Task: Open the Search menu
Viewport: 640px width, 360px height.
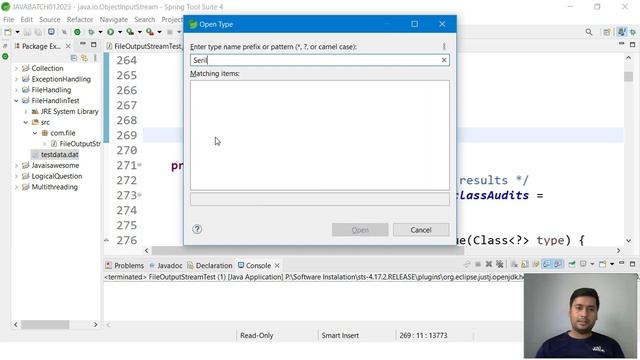Action: click(x=144, y=19)
